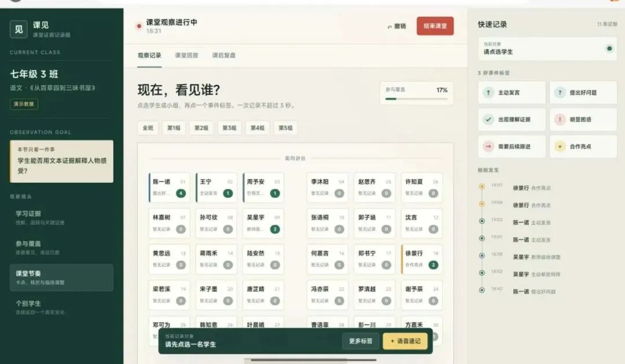Click the red recording indicator dot
The image size is (625, 364).
click(x=139, y=26)
